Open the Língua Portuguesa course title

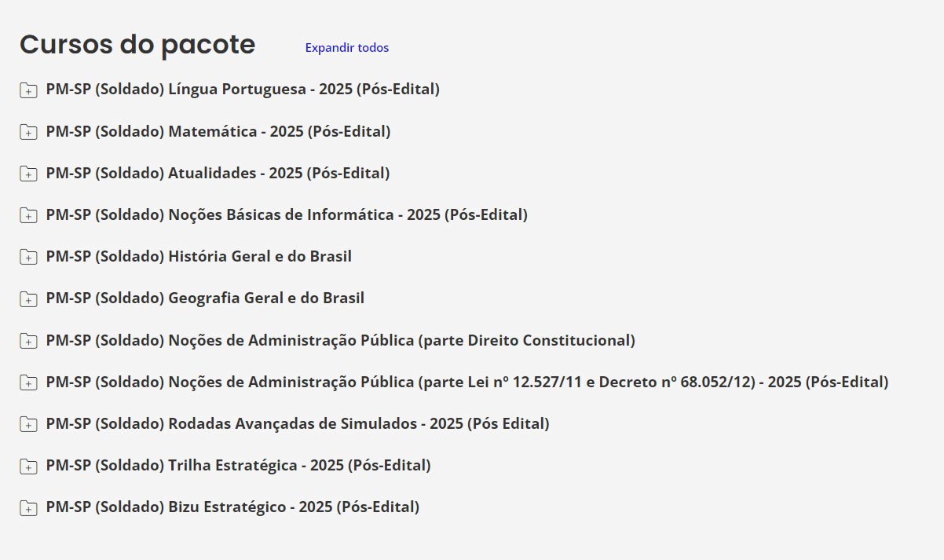(x=243, y=90)
